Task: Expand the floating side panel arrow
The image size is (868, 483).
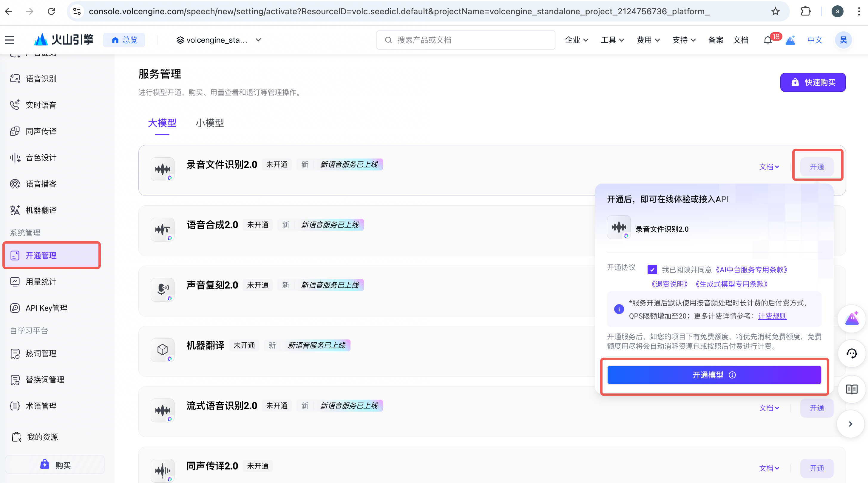Action: pyautogui.click(x=850, y=424)
